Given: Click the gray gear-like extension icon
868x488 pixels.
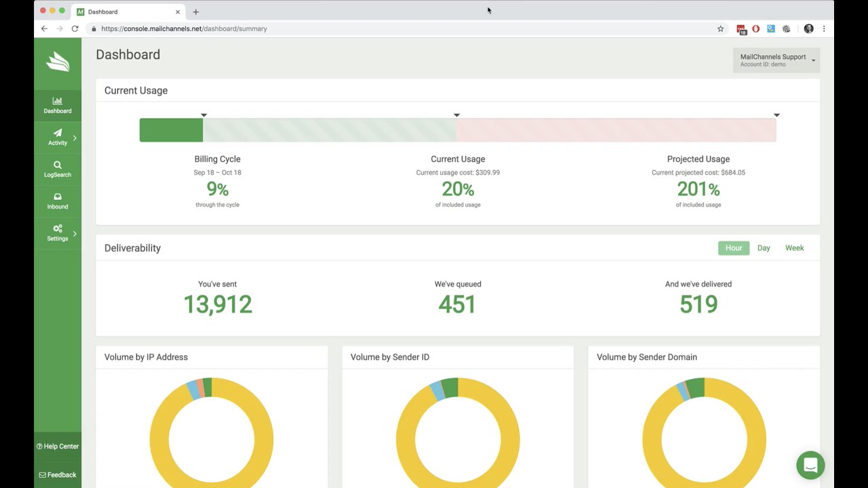Looking at the screenshot, I should coord(786,28).
